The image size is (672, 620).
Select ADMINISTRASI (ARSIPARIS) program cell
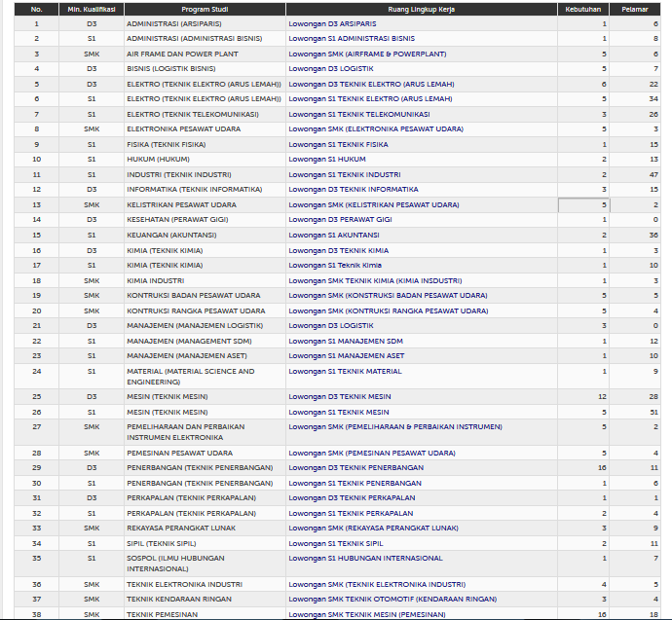point(205,24)
